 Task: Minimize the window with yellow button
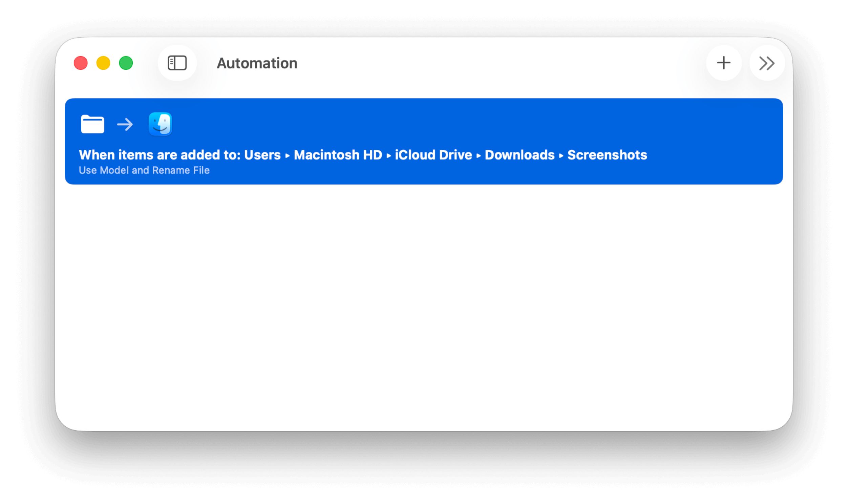click(x=103, y=63)
